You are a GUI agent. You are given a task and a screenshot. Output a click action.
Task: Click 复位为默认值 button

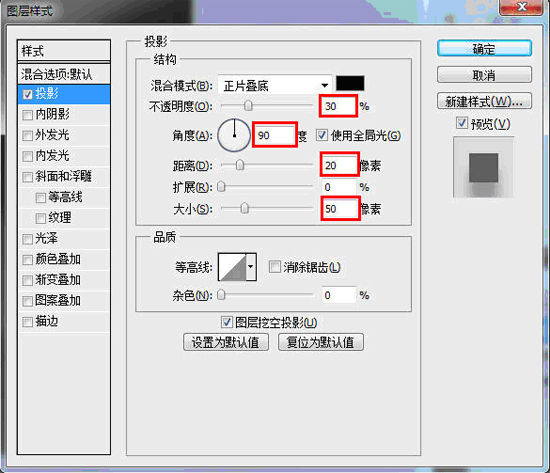coord(321,342)
